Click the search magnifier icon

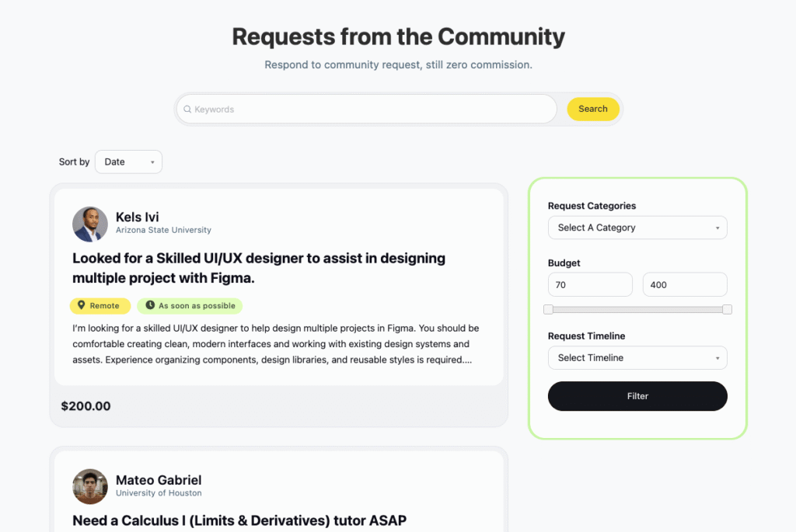point(187,110)
